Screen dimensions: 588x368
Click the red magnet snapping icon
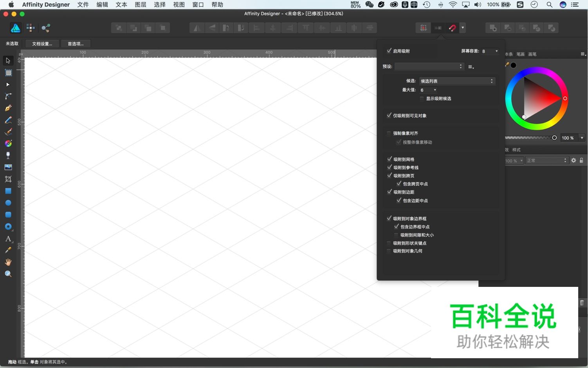click(x=452, y=28)
